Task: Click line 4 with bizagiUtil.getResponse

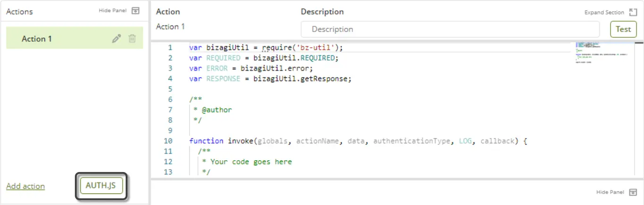Action: [271, 79]
